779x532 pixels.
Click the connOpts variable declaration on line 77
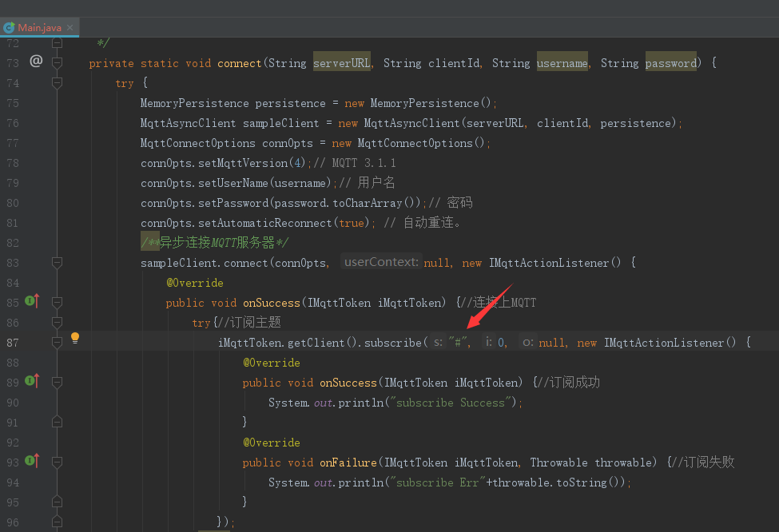tap(288, 143)
